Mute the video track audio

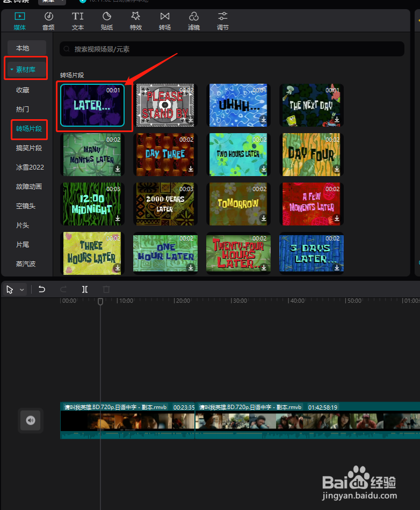click(31, 420)
